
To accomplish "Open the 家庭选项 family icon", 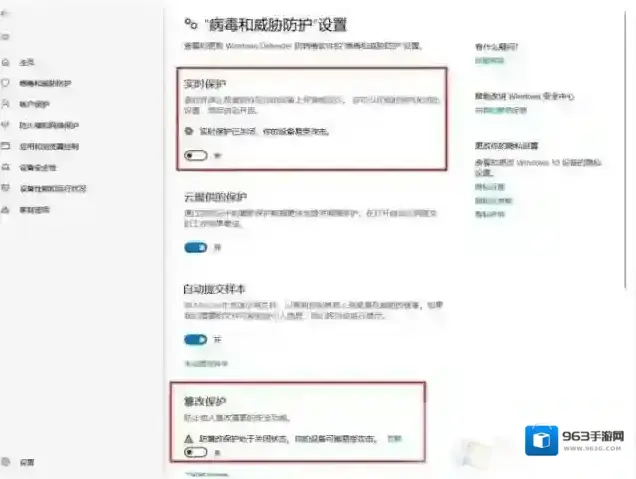I will [x=5, y=210].
